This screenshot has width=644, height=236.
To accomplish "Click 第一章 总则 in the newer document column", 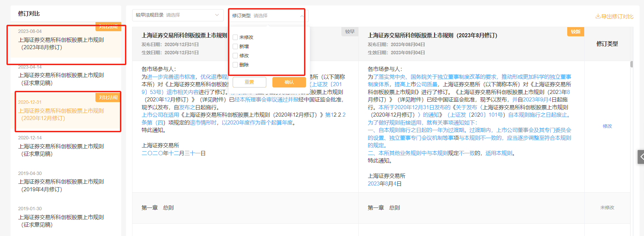I will [x=384, y=208].
